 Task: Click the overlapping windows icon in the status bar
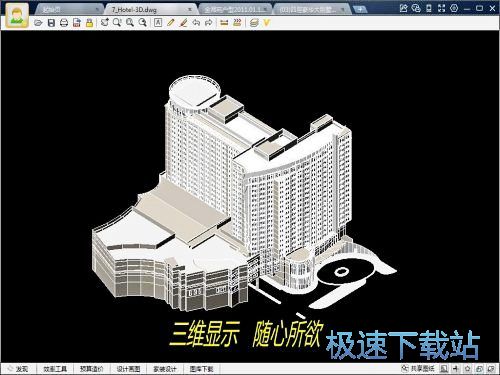(x=479, y=369)
